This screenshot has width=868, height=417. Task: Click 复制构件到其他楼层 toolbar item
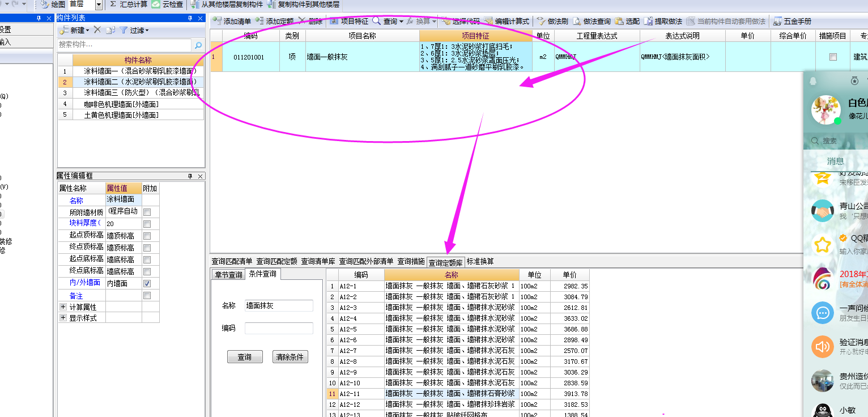tap(303, 5)
